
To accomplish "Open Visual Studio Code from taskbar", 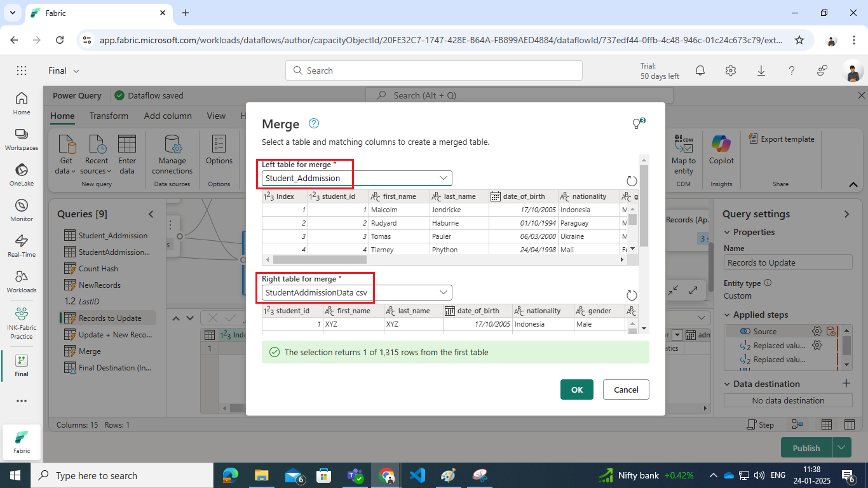I will click(x=417, y=475).
